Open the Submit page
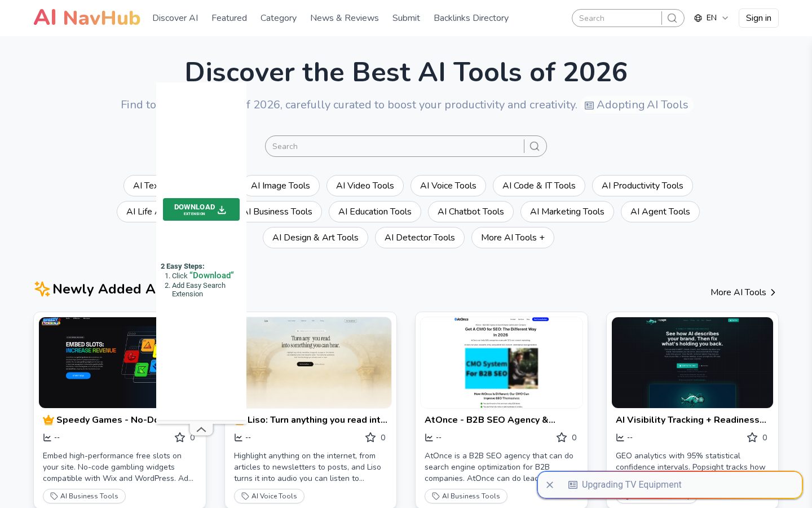The height and width of the screenshot is (508, 812). click(406, 18)
